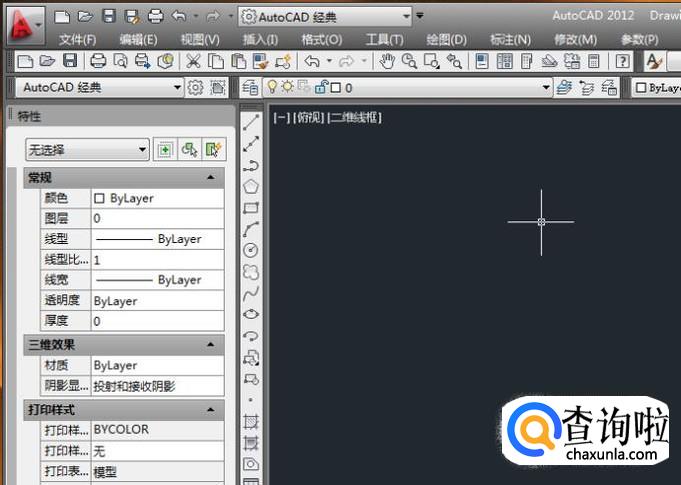Collapse the 打印样式 section

click(211, 409)
